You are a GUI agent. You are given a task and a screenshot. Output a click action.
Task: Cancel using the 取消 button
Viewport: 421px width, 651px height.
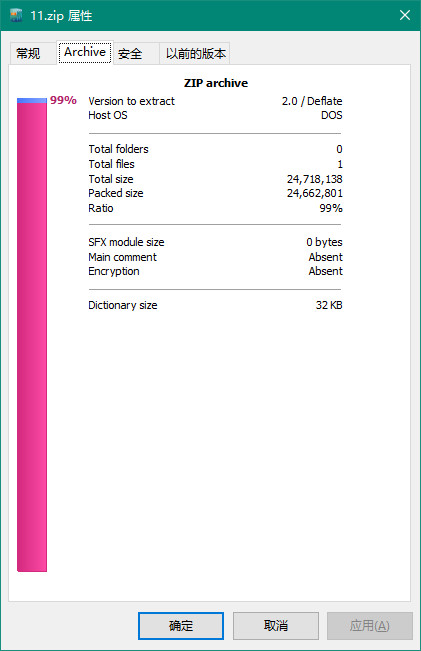pos(276,625)
